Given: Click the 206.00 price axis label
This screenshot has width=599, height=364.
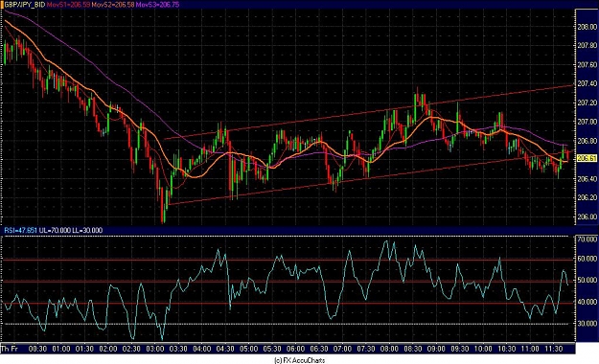Looking at the screenshot, I should tap(587, 216).
